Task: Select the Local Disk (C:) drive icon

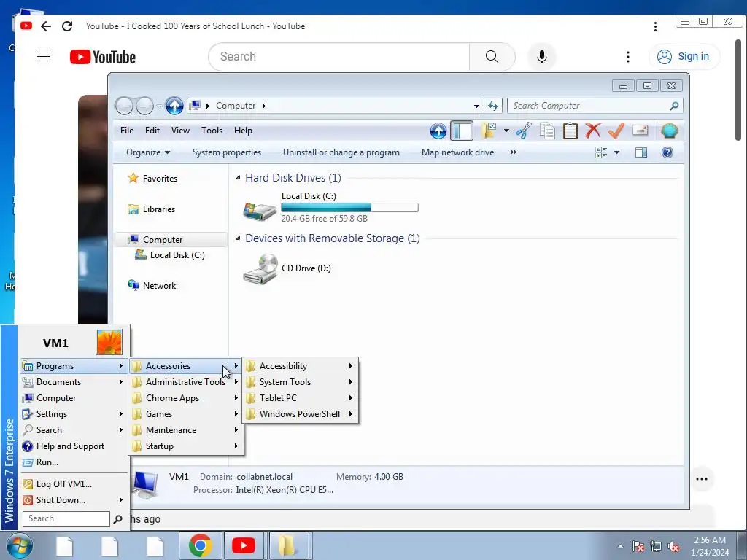Action: pyautogui.click(x=260, y=209)
